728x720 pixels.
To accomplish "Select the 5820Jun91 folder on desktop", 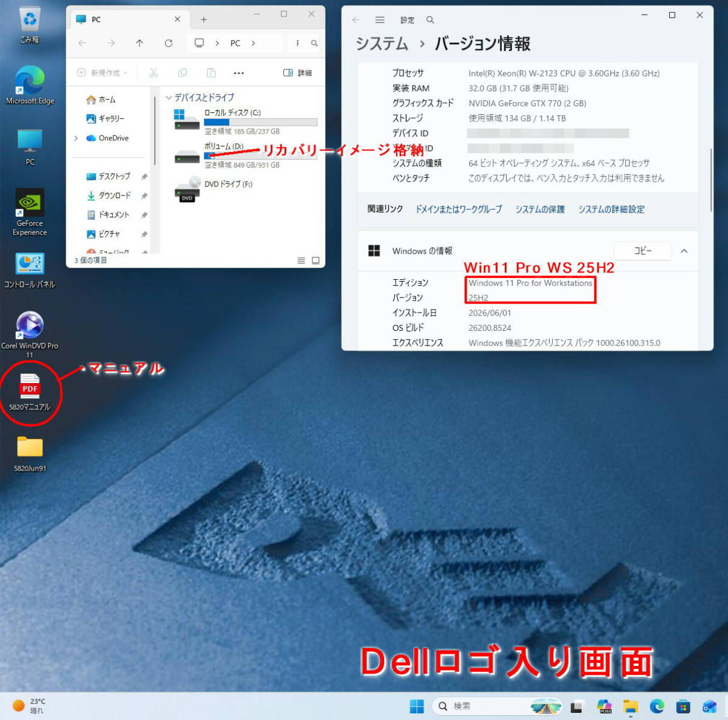I will [x=30, y=454].
